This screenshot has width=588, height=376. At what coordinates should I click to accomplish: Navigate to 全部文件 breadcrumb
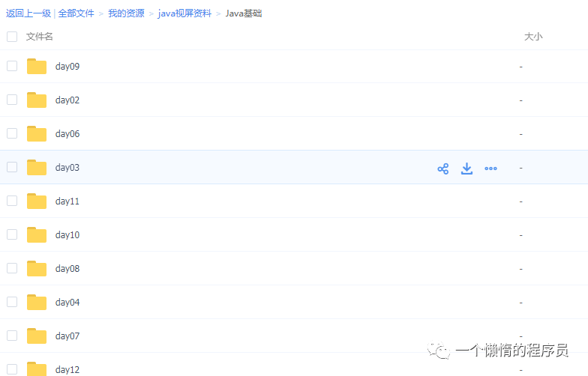[x=76, y=13]
